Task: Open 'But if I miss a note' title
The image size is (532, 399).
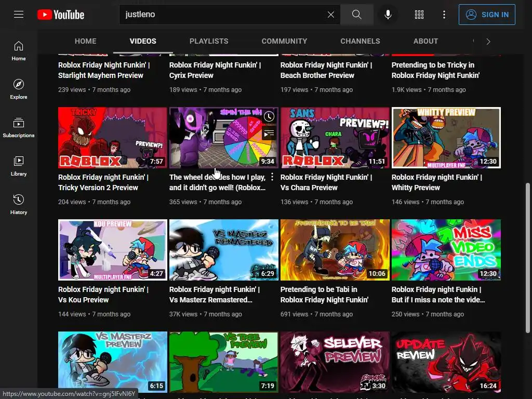Action: click(x=438, y=295)
